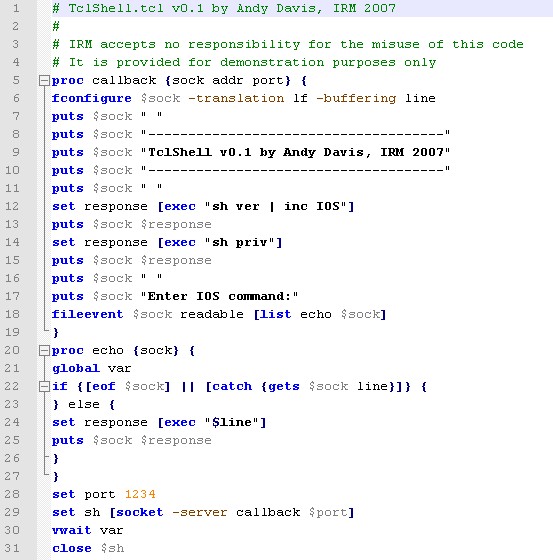This screenshot has width=553, height=560.
Task: Collapse the proc callback fold marker
Action: coord(44,81)
